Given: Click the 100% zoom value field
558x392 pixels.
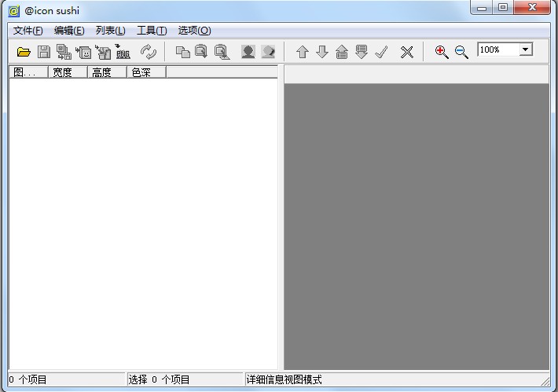Looking at the screenshot, I should pos(498,49).
